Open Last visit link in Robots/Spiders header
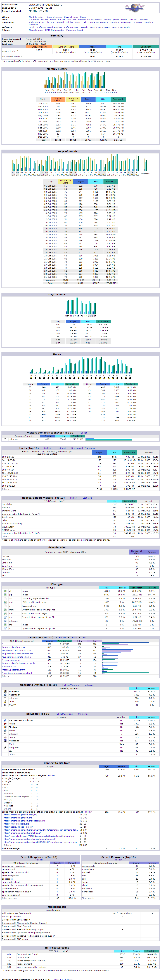 (87, 498)
